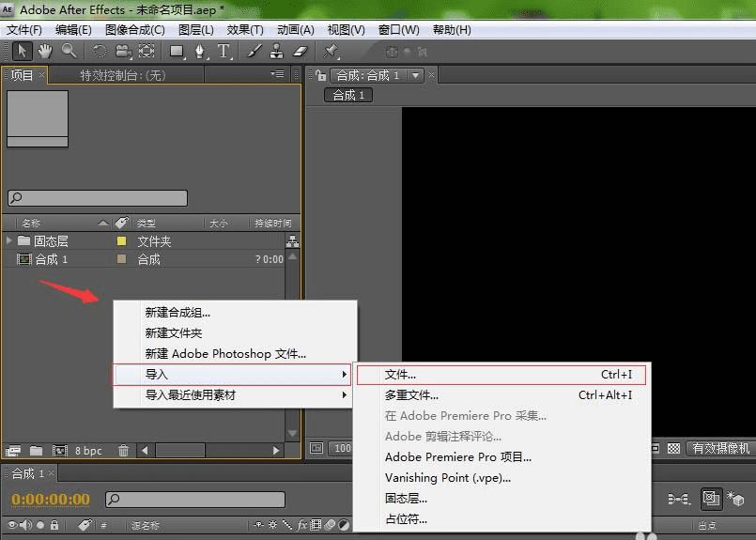This screenshot has width=756, height=540.
Task: Switch to the 特效控制台 tab
Action: click(122, 75)
